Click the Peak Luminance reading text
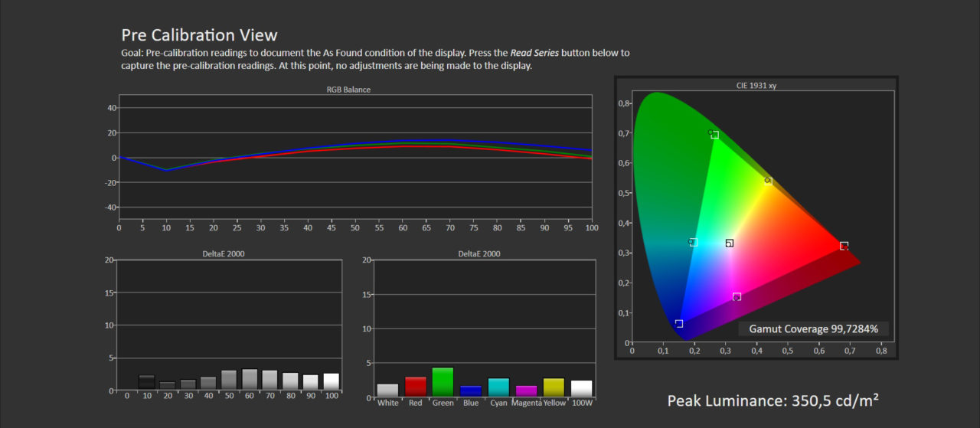 [773, 400]
